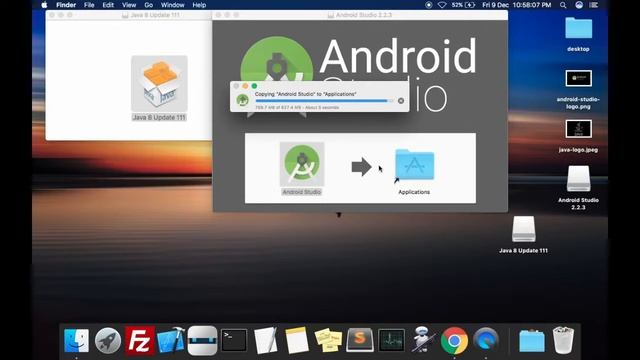Viewport: 640px width, 360px height.
Task: Open Spotlight search in menu bar
Action: click(563, 5)
